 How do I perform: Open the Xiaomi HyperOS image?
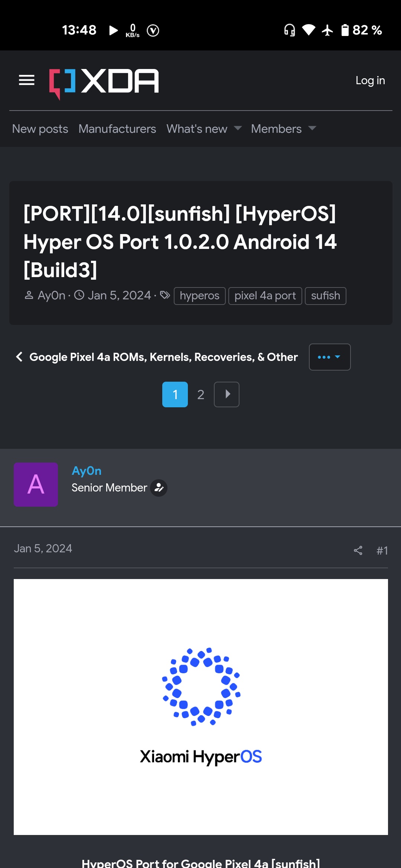201,707
